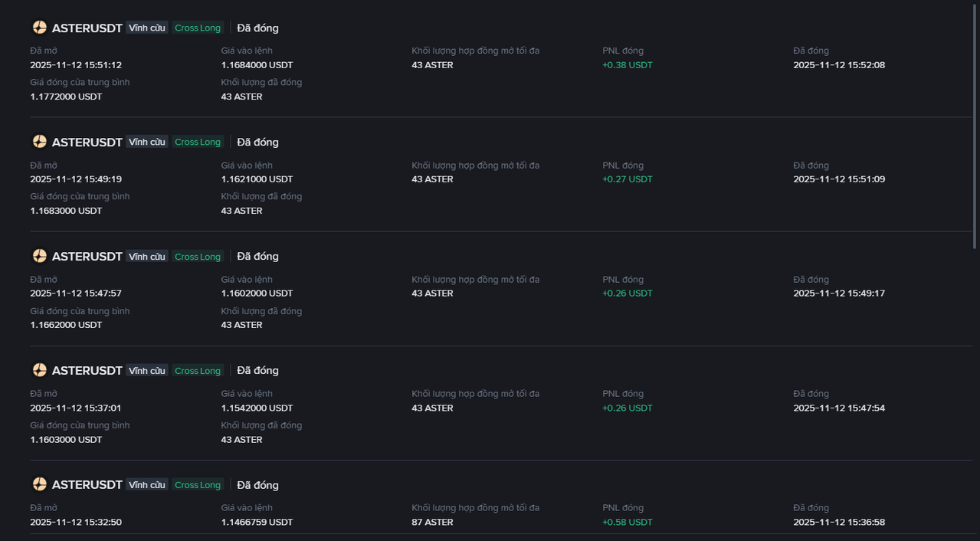980x541 pixels.
Task: Click the ASTER coin icon of the position opened 15:47:57
Action: pos(39,256)
